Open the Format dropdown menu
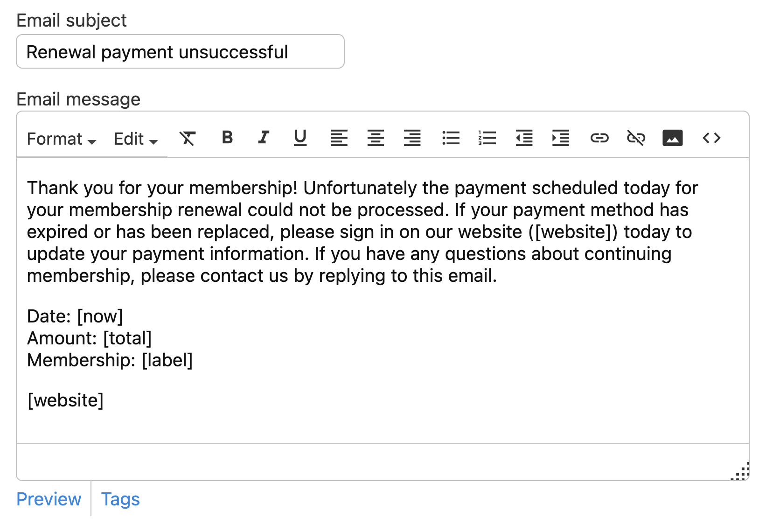 point(62,139)
